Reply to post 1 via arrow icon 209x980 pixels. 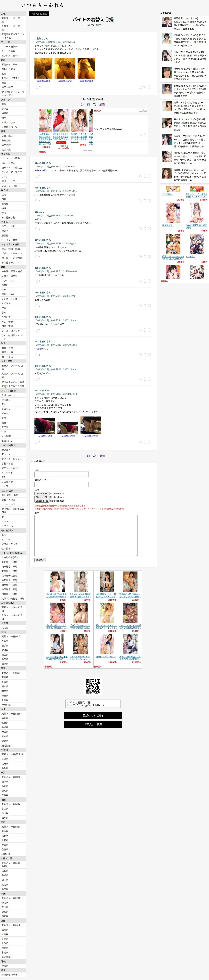[x=145, y=87]
